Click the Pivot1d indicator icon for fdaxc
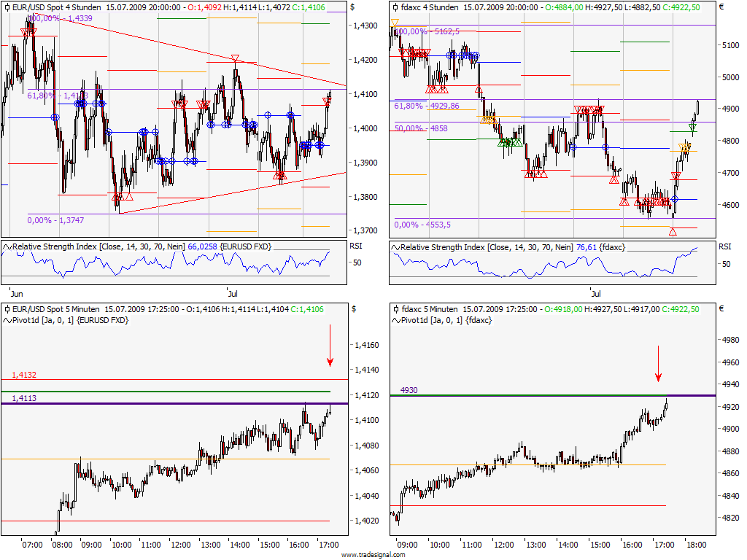The height and width of the screenshot is (560, 747). pyautogui.click(x=396, y=321)
